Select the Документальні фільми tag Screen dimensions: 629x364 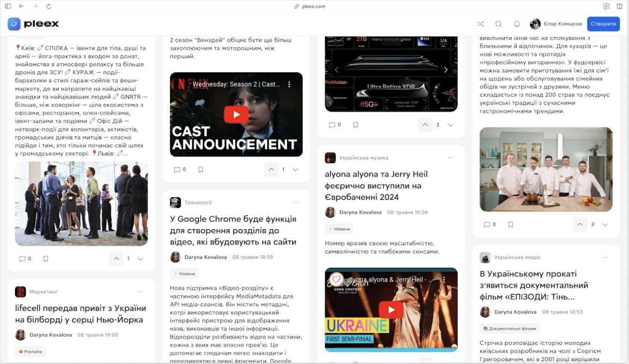(x=509, y=329)
